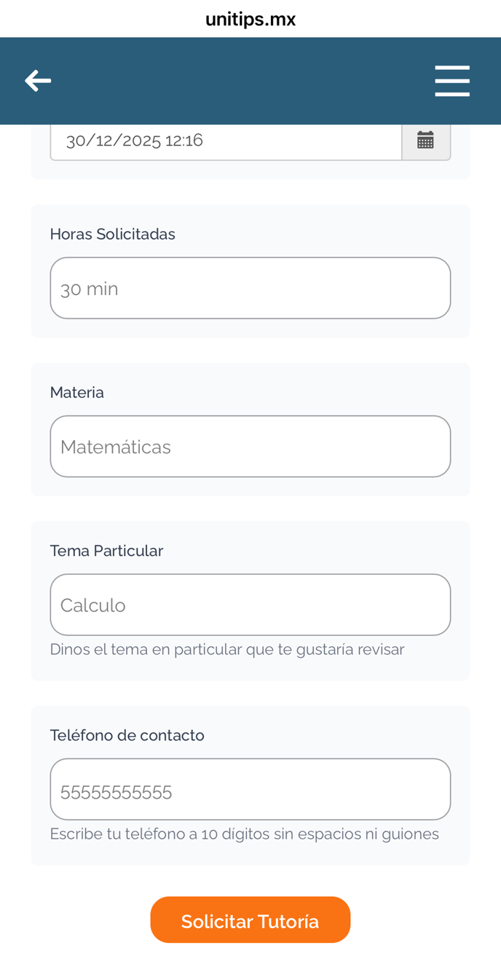Viewport: 501px width, 980px height.
Task: Focus the Horas Solicitadas field
Action: pyautogui.click(x=250, y=289)
